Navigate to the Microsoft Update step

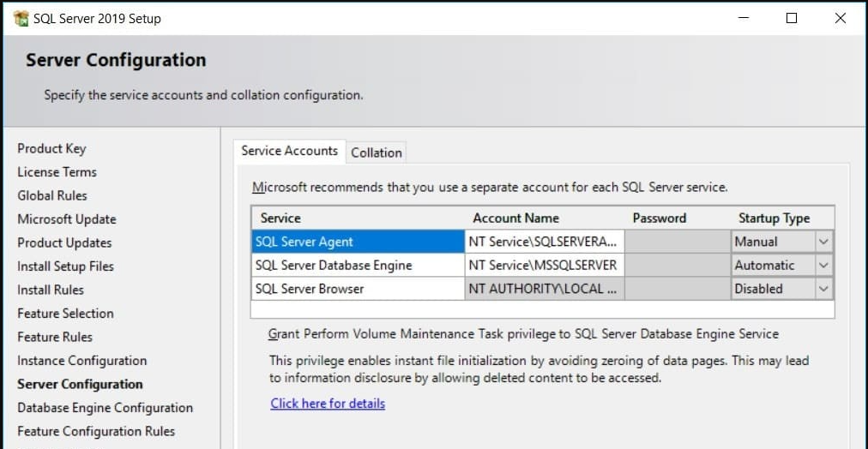point(66,219)
